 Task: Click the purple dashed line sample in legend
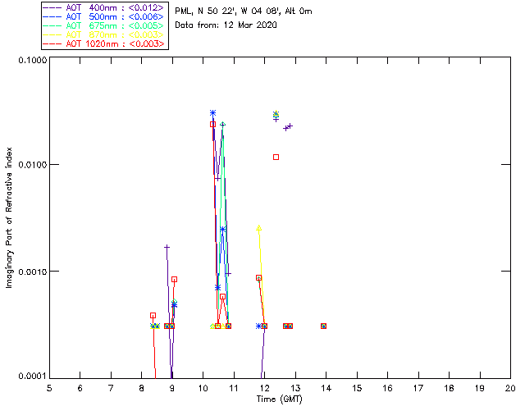pos(52,8)
